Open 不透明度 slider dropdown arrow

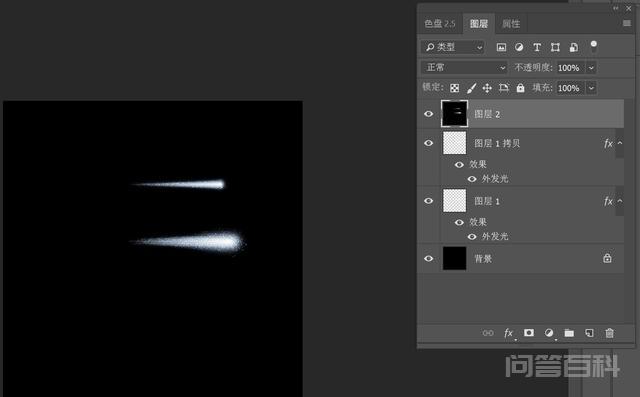pyautogui.click(x=591, y=68)
